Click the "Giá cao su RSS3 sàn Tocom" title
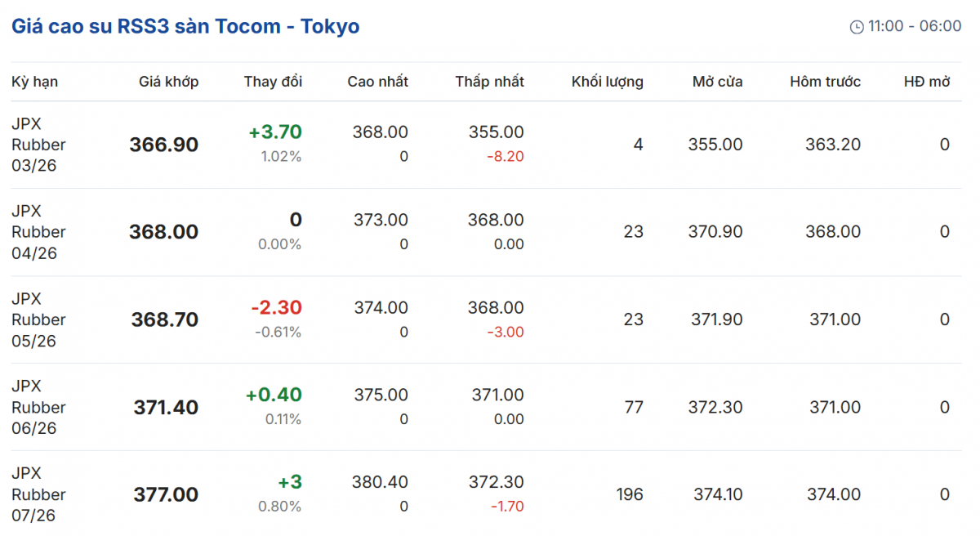 (185, 26)
